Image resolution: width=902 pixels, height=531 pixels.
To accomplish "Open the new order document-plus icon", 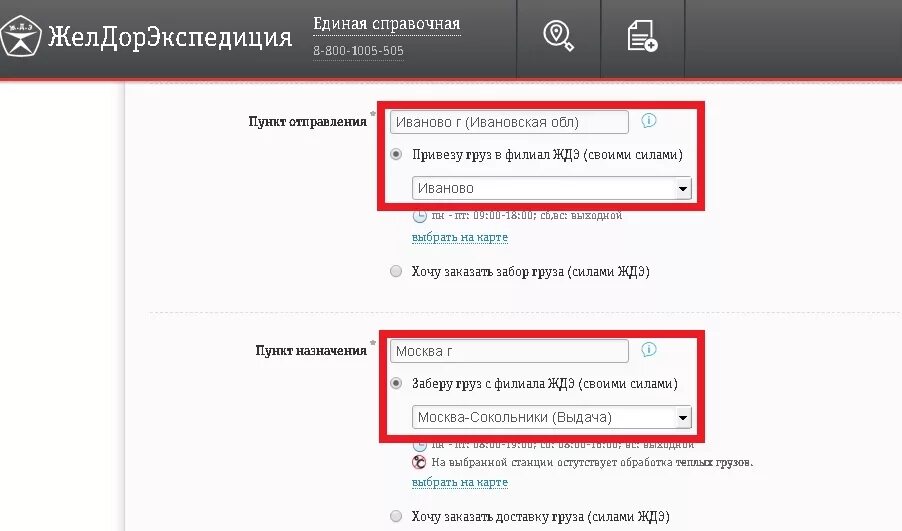I will (642, 36).
